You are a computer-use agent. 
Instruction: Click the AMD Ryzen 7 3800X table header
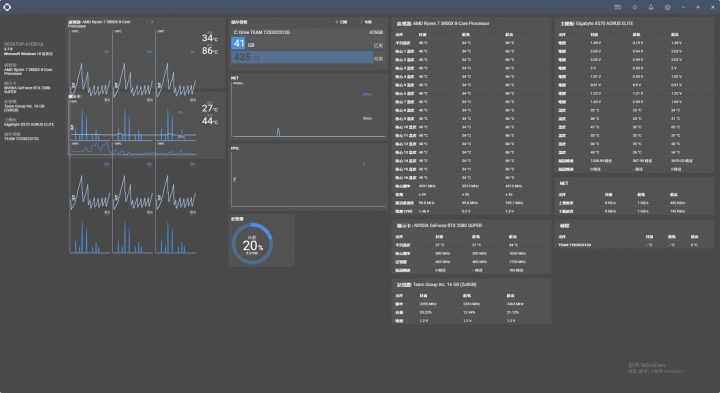pyautogui.click(x=443, y=23)
